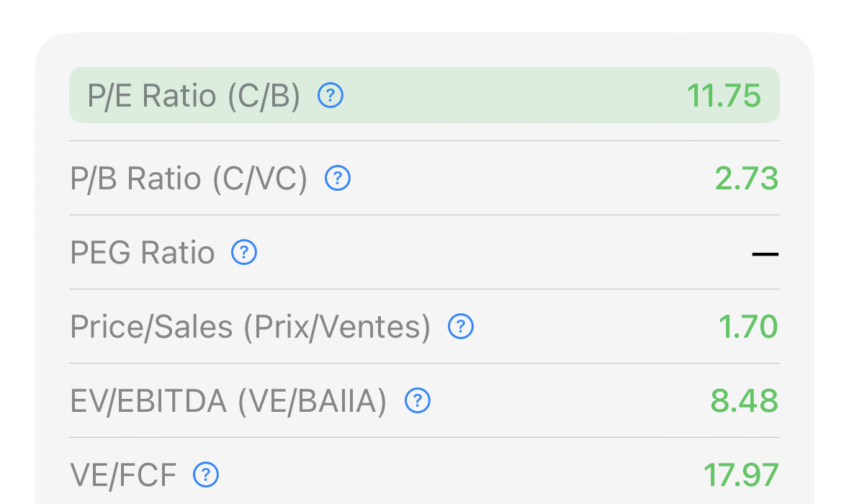Click the EV/EBITDA (VE/BAIIA) help icon
This screenshot has height=504, width=849.
(418, 401)
